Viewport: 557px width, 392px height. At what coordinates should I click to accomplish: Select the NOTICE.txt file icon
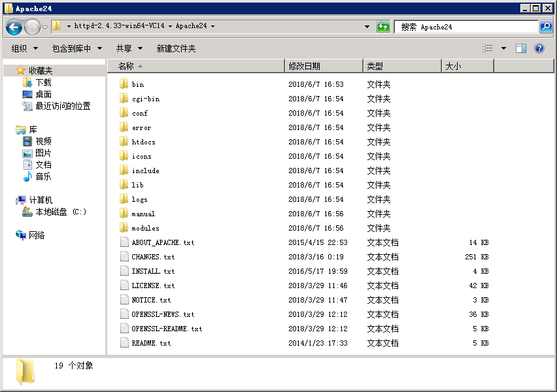click(x=124, y=300)
